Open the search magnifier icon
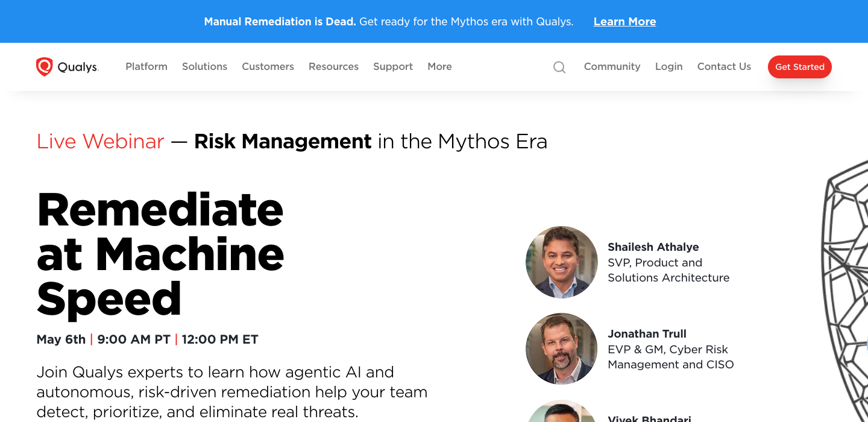 click(559, 67)
